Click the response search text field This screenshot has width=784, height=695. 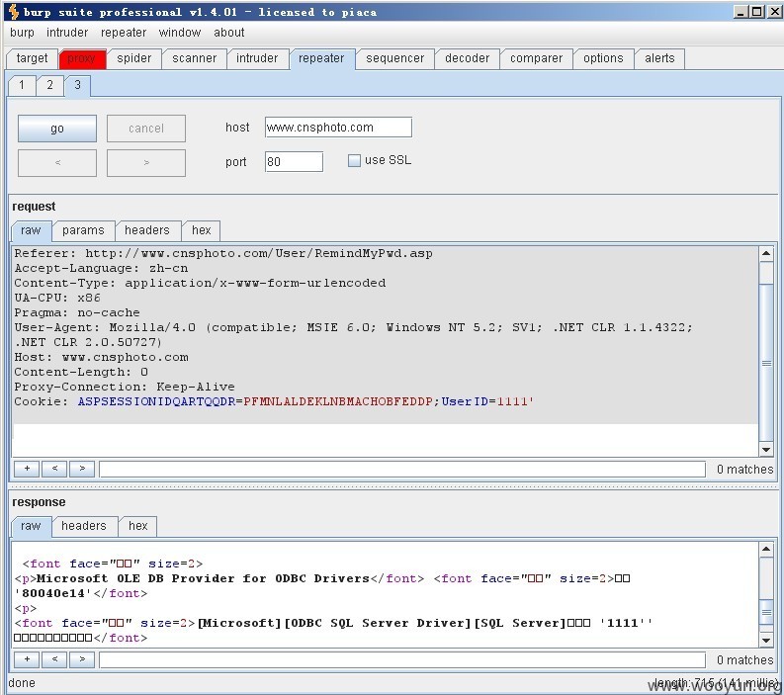click(402, 660)
